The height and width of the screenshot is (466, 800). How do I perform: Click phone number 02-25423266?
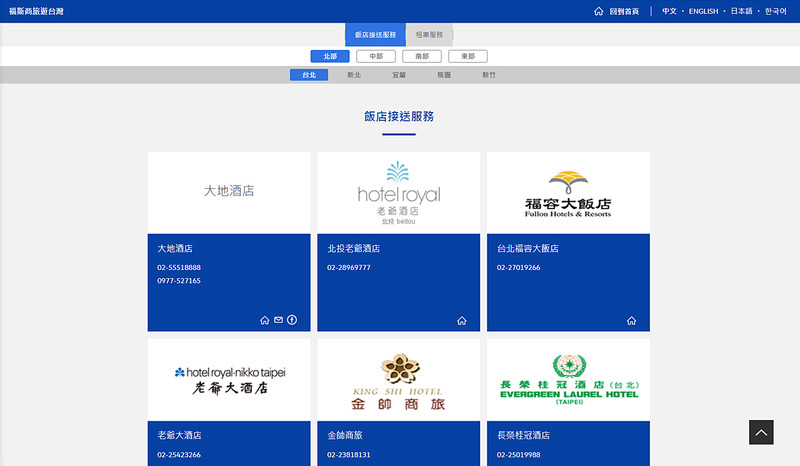179,455
